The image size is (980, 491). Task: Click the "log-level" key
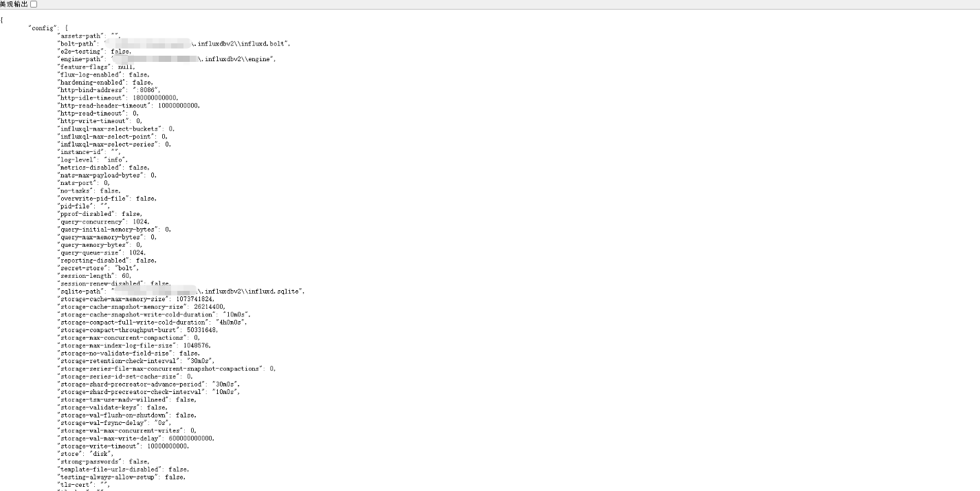(x=78, y=160)
